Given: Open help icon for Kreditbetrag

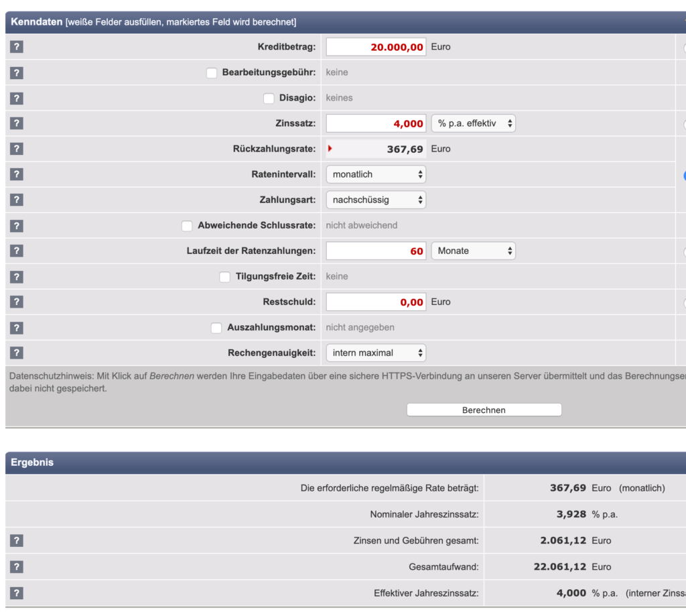Looking at the screenshot, I should (17, 47).
